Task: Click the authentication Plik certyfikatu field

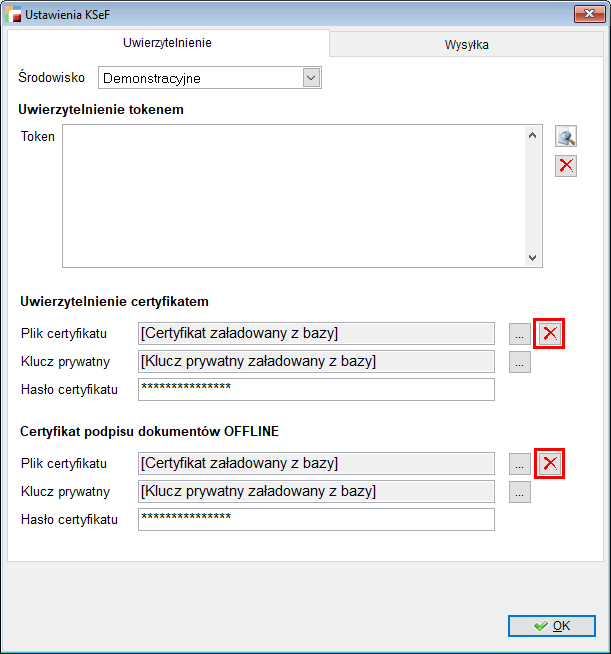Action: (x=316, y=334)
